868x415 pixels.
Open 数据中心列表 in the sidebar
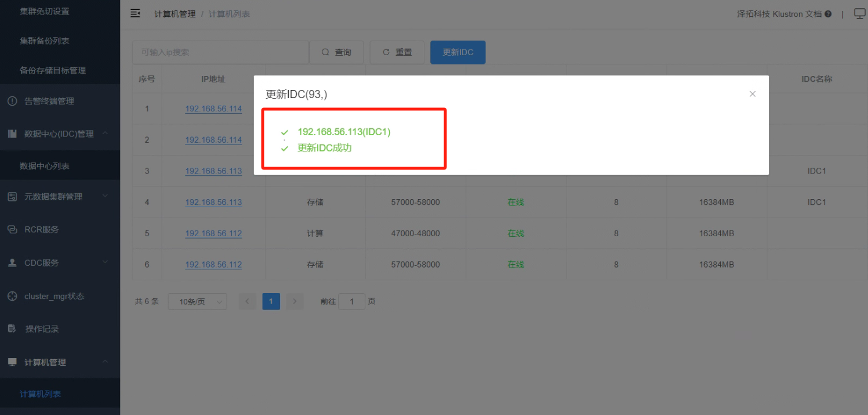point(44,166)
